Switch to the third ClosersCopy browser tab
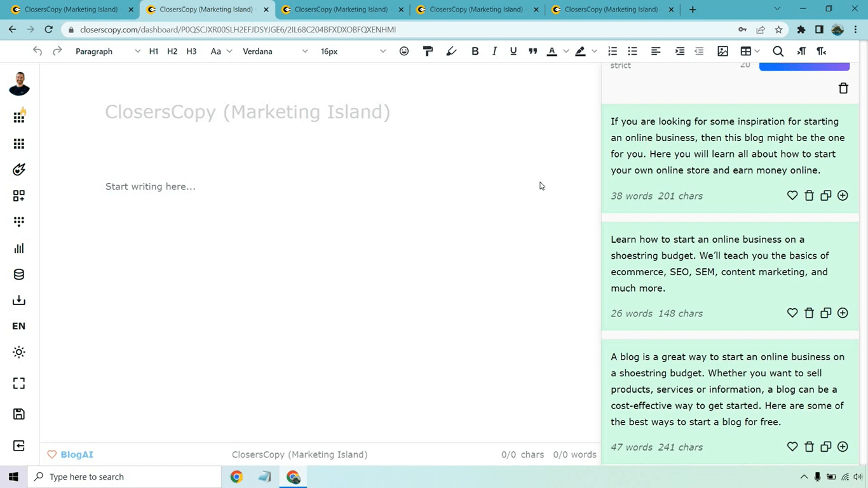 coord(342,10)
